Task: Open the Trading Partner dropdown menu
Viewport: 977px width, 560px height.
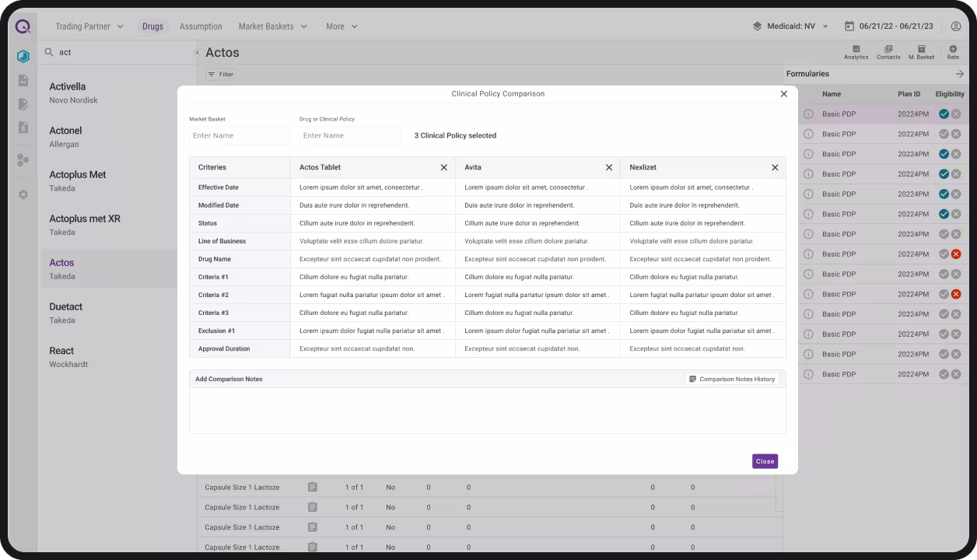Action: point(89,26)
